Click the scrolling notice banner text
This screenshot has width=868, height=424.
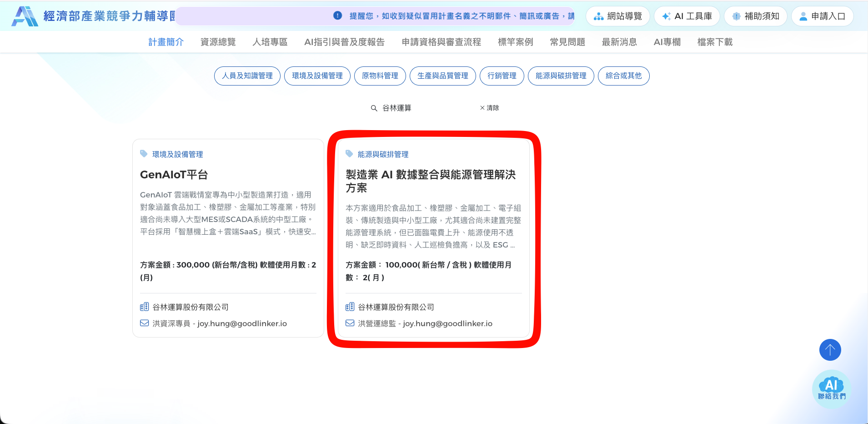pyautogui.click(x=462, y=16)
